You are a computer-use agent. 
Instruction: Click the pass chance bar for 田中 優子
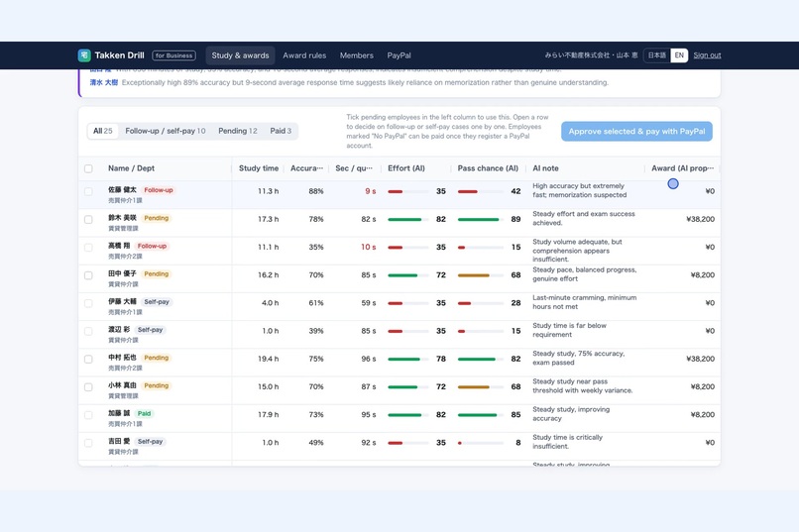480,275
